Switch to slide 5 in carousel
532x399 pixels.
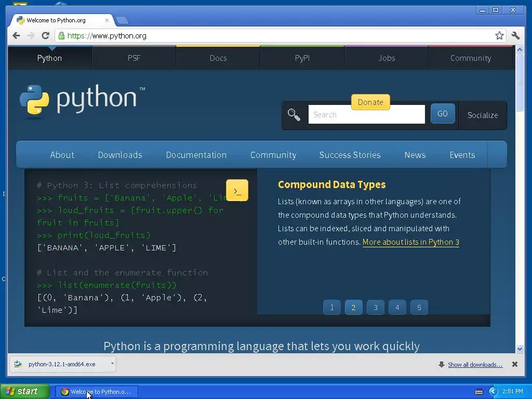(419, 308)
